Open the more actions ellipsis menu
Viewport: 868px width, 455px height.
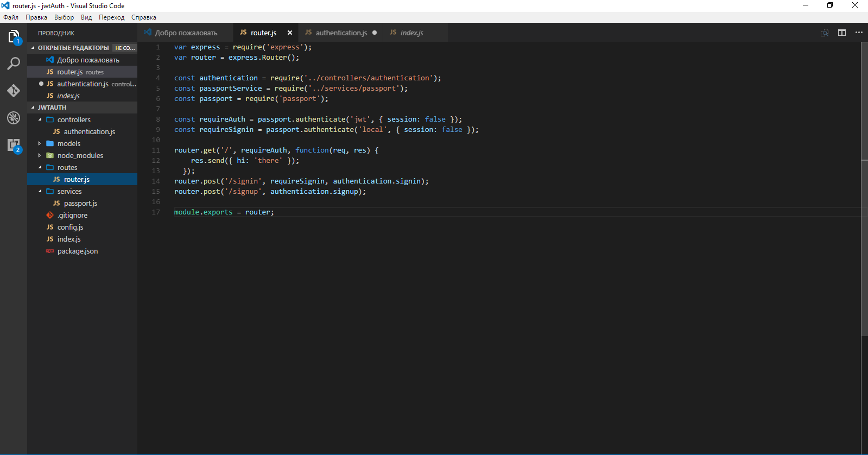click(x=859, y=33)
